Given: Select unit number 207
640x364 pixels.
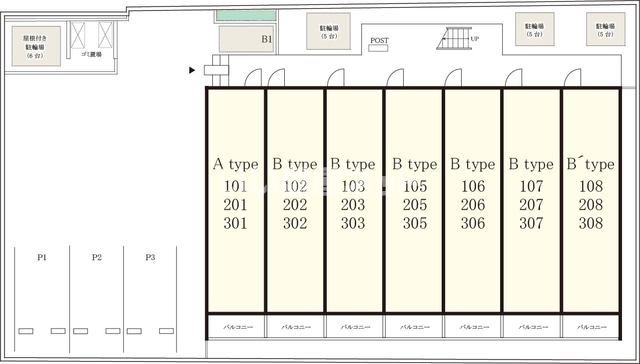Looking at the screenshot, I should coord(531,205).
